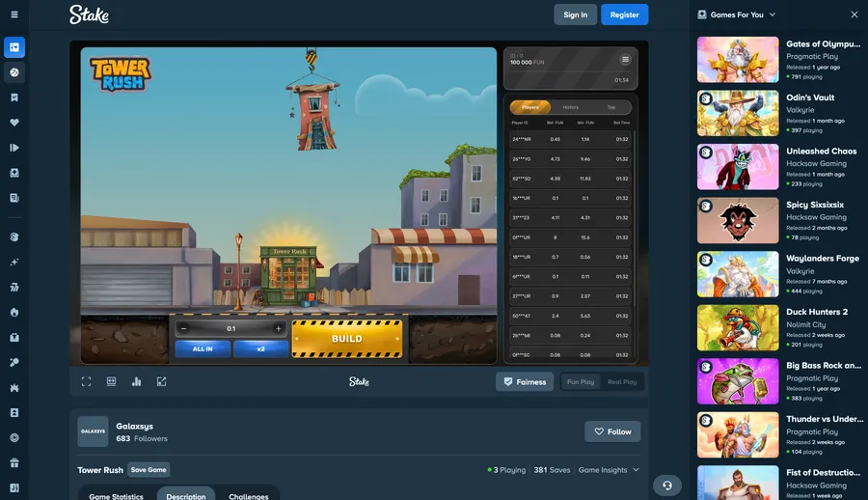
Task: Click the '3 Playing' text
Action: click(507, 469)
